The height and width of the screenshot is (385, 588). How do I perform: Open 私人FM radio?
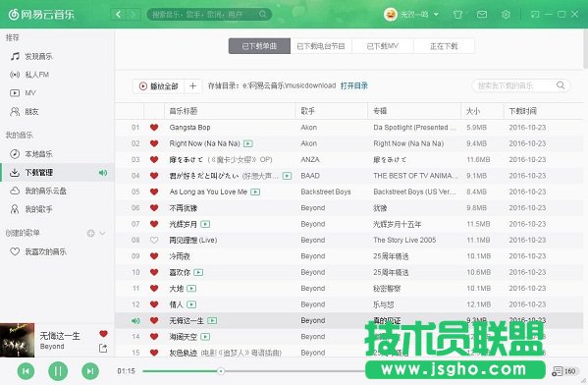29,75
